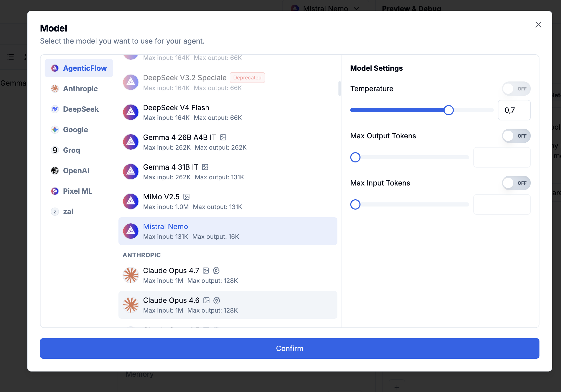Enable the Max Output Tokens switch
This screenshot has width=561, height=392.
pyautogui.click(x=516, y=136)
